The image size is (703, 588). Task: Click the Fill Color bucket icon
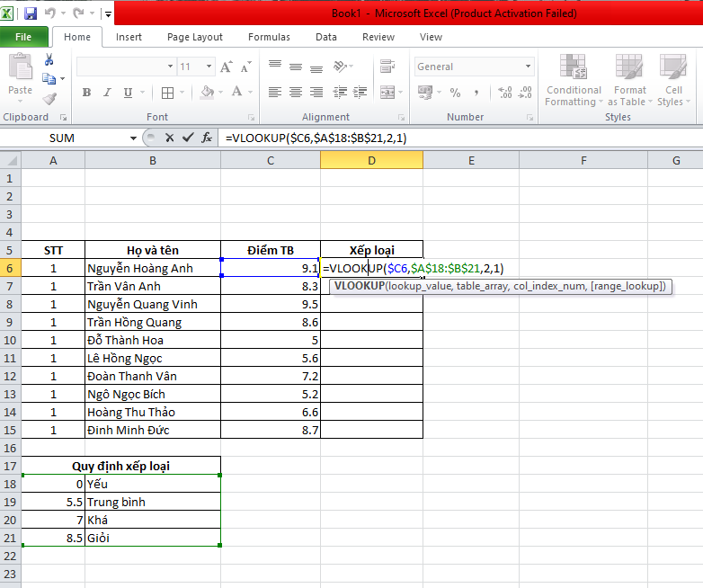click(x=207, y=93)
